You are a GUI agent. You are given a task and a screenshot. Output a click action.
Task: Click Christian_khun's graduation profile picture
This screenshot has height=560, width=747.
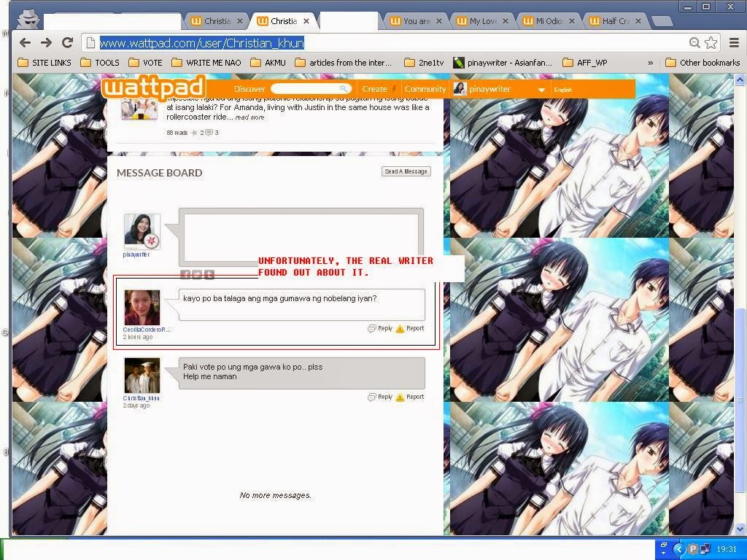pos(142,376)
